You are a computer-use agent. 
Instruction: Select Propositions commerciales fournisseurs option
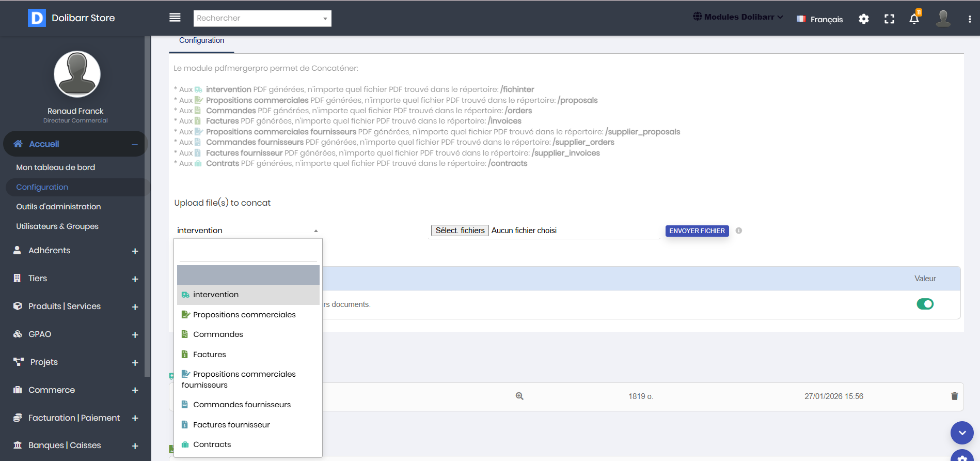click(x=248, y=379)
